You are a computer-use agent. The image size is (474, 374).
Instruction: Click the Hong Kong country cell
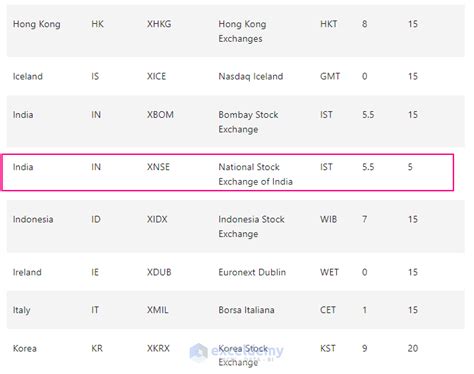click(x=37, y=24)
